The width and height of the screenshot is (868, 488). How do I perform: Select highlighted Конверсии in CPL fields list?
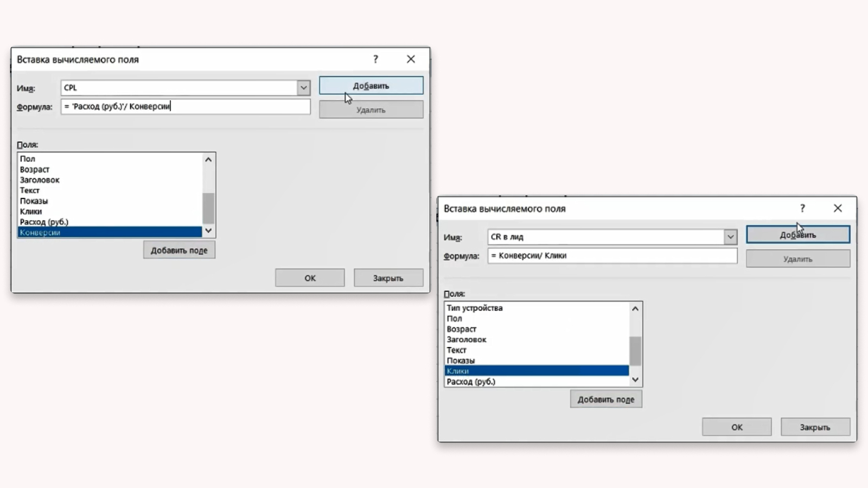point(110,232)
